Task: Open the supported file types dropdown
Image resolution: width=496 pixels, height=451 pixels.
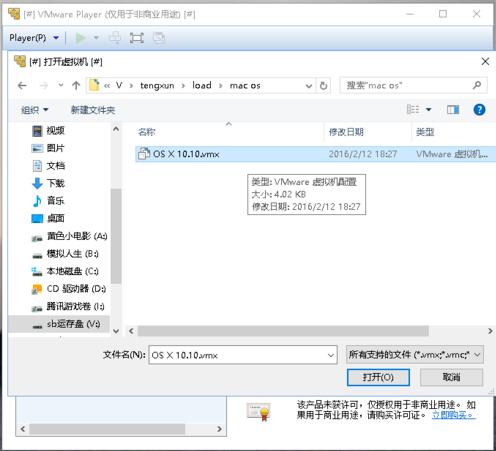Action: (x=415, y=354)
